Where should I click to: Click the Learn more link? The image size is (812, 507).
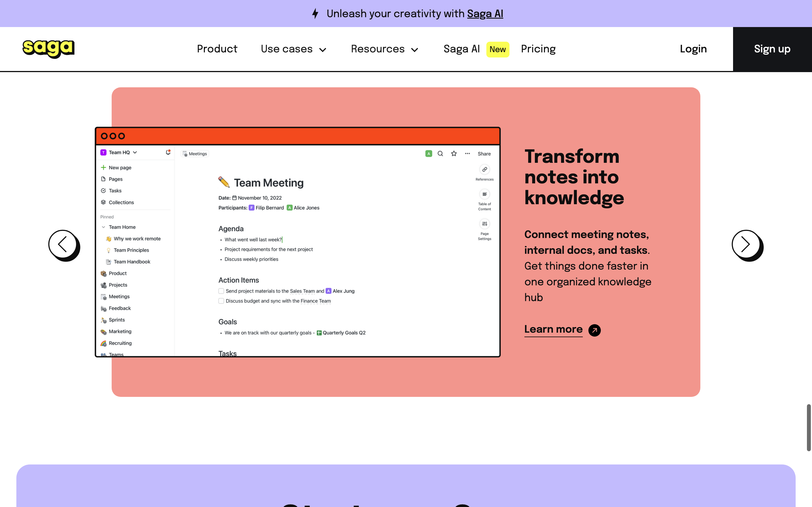pyautogui.click(x=553, y=329)
